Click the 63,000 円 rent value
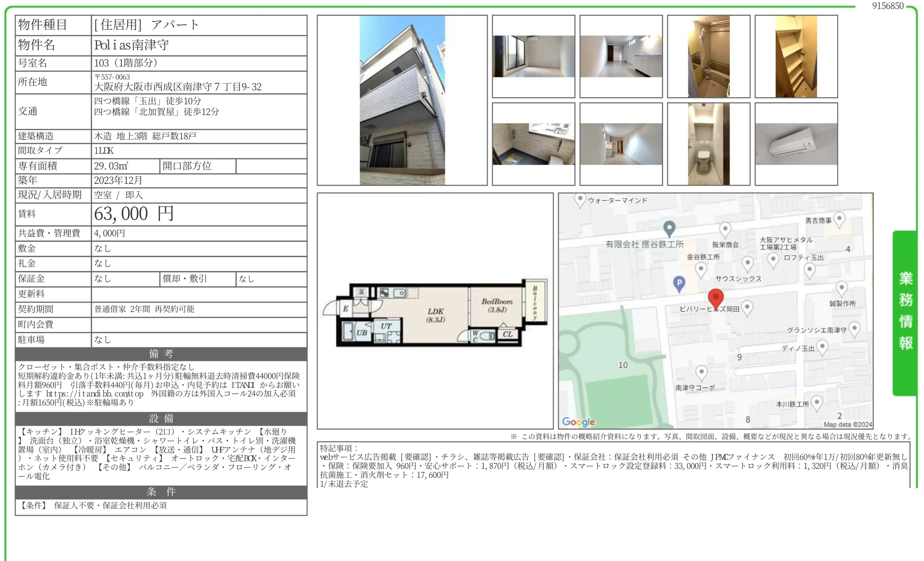The height and width of the screenshot is (561, 924). [134, 214]
